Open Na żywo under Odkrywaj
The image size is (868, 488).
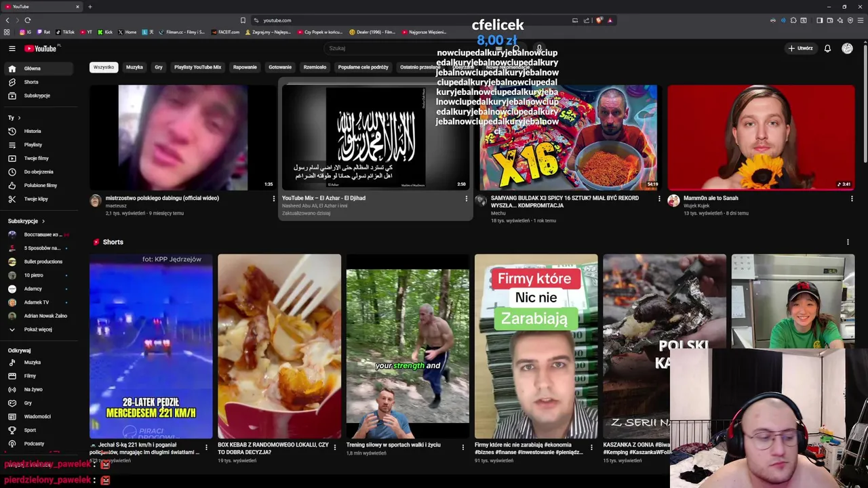(37, 389)
